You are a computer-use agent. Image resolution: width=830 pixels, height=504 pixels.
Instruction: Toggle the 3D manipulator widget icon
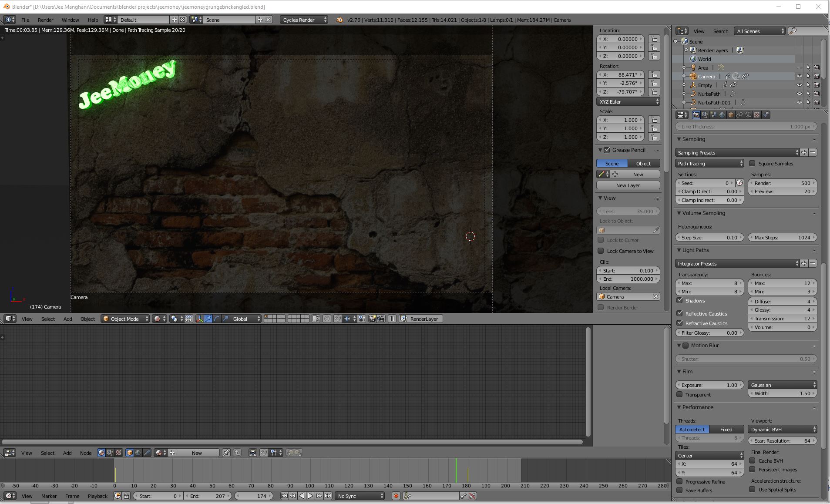[199, 319]
